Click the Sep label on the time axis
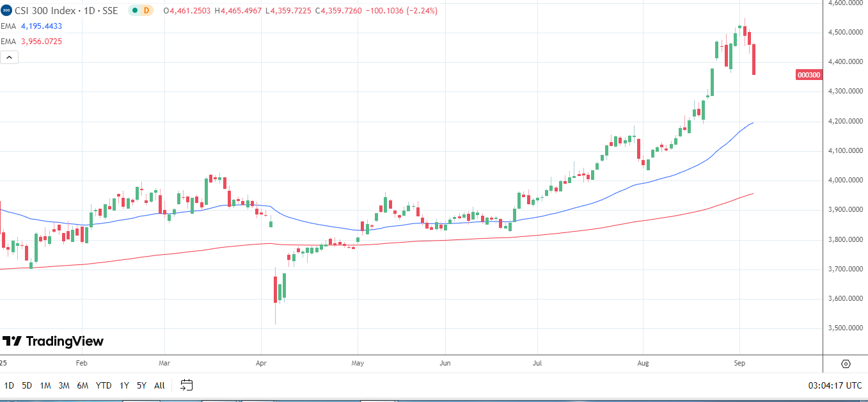This screenshot has width=868, height=402. click(739, 364)
